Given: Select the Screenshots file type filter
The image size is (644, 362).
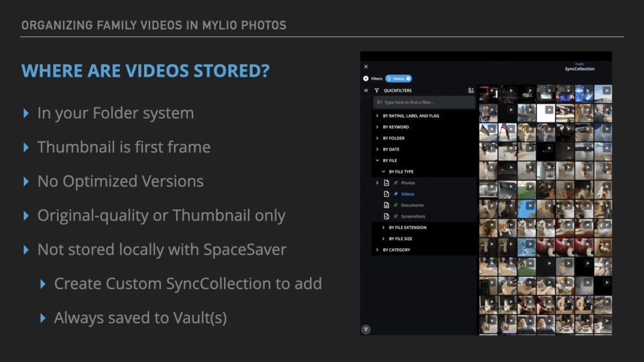Looking at the screenshot, I should [413, 217].
